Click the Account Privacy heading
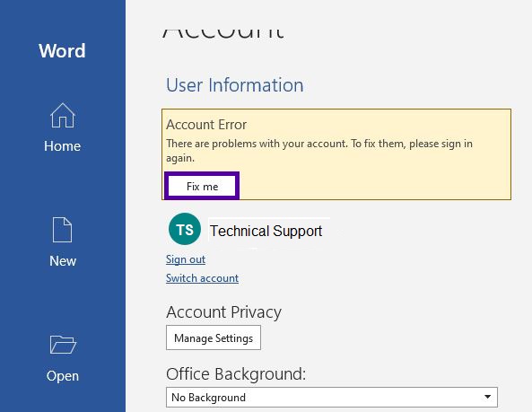This screenshot has height=412, width=532. coord(224,312)
